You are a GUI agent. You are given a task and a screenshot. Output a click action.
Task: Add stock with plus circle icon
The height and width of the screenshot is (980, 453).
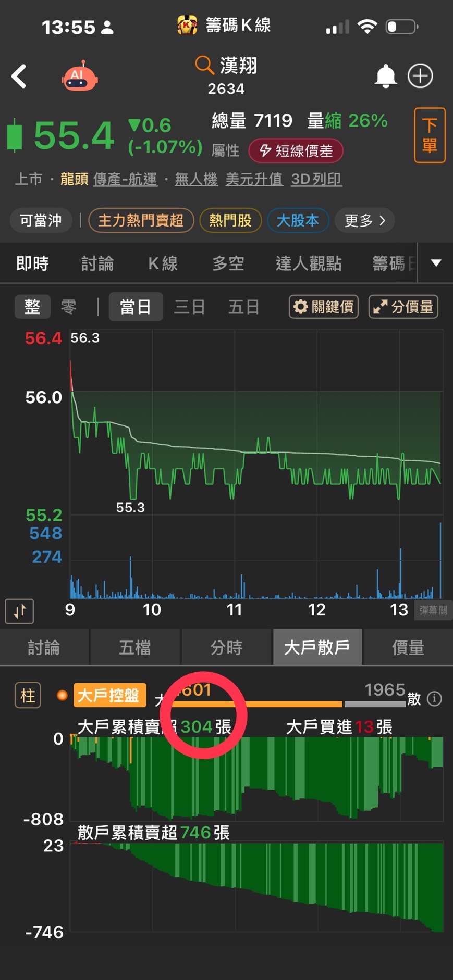pos(420,77)
